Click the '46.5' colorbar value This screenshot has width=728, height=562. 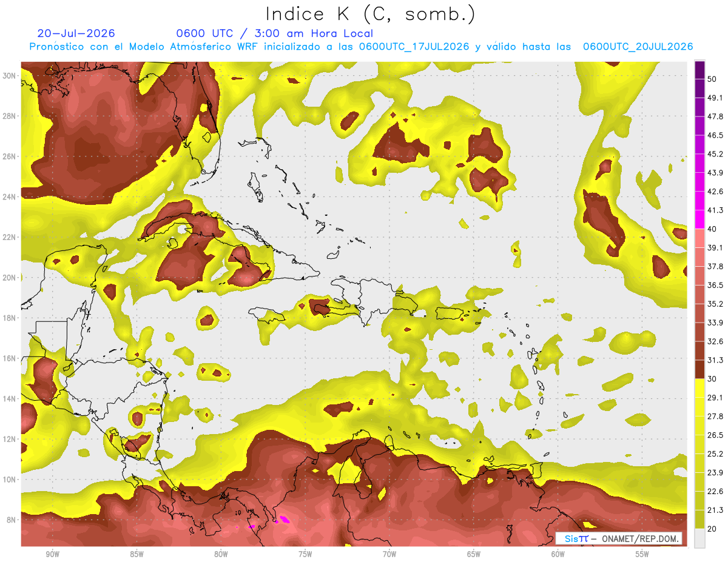[715, 135]
